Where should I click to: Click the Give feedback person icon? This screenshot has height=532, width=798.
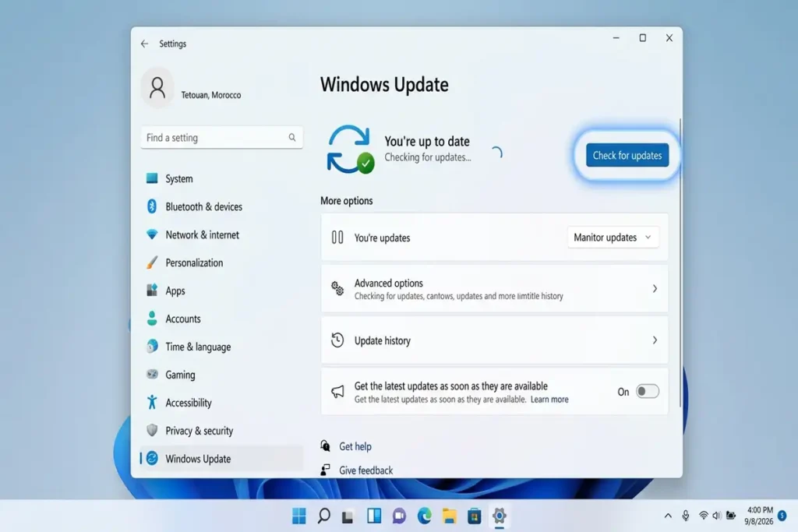tap(325, 470)
